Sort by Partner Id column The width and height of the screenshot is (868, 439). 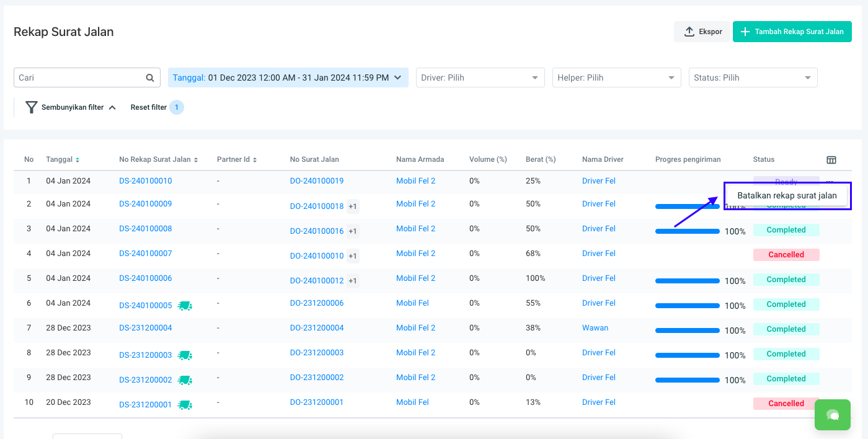pos(255,160)
